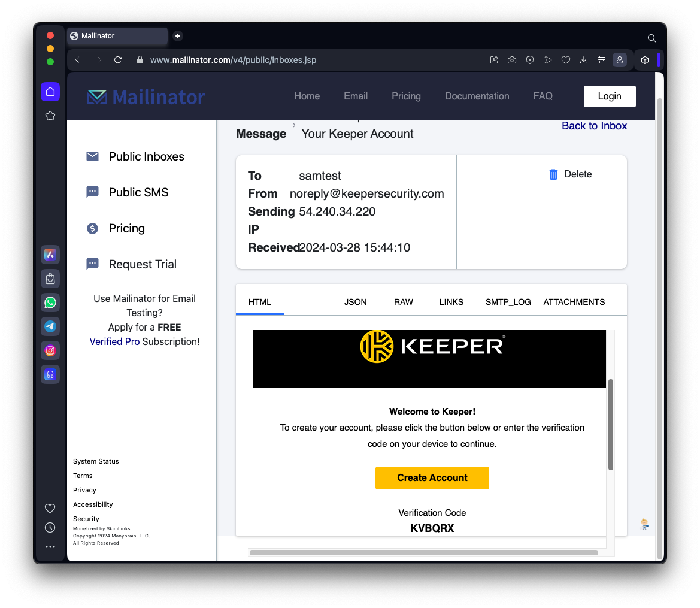Open Telegram in the sidebar
This screenshot has height=608, width=700.
point(50,326)
